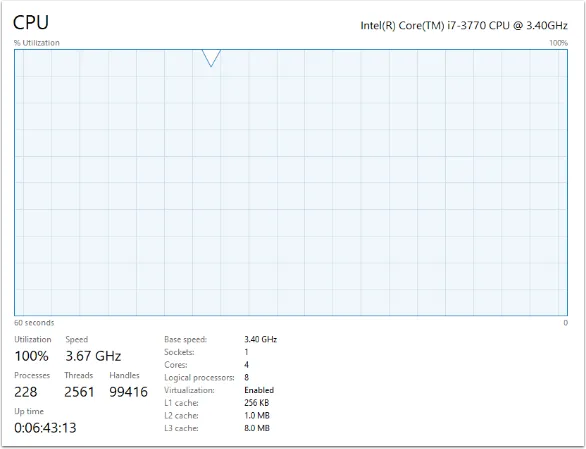Click the CPU heading title
586x449 pixels.
31,22
